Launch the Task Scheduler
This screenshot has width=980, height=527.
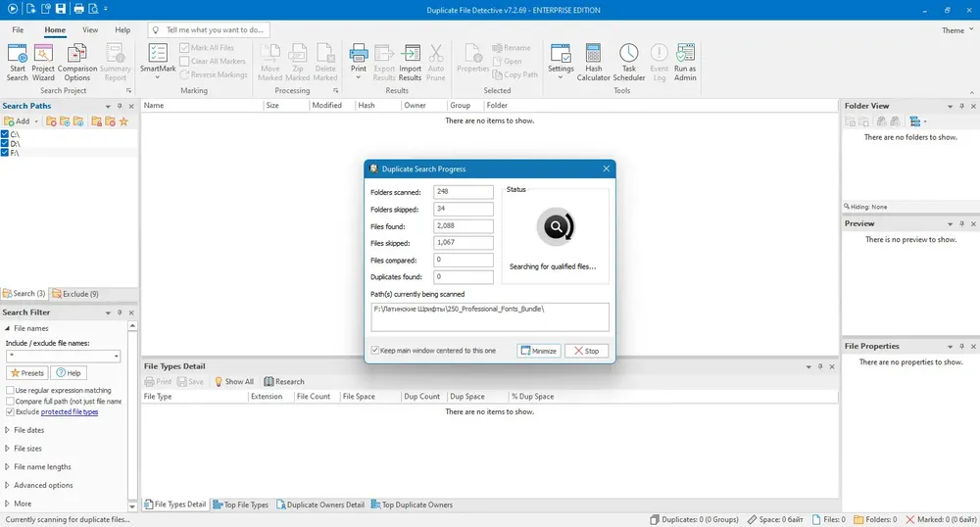pyautogui.click(x=629, y=63)
